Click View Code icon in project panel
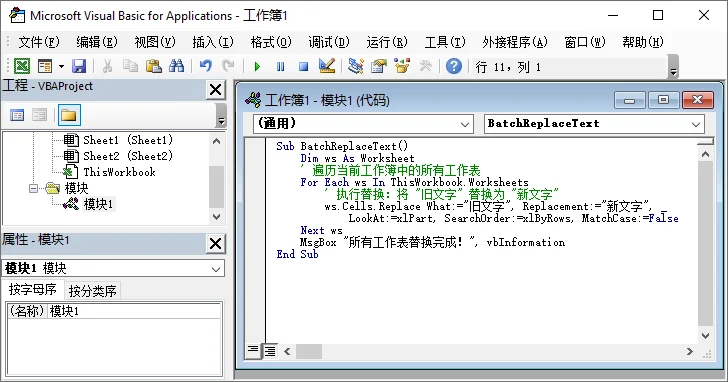 [17, 115]
